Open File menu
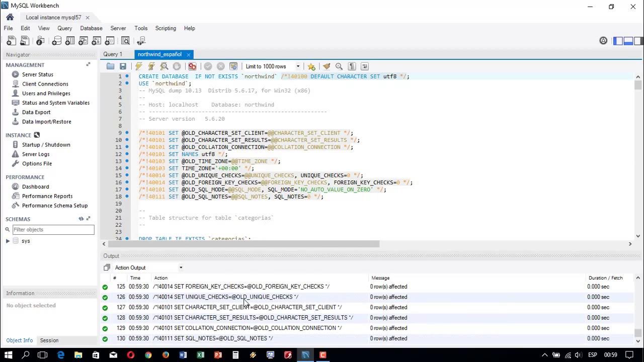The image size is (644, 362). tap(8, 28)
